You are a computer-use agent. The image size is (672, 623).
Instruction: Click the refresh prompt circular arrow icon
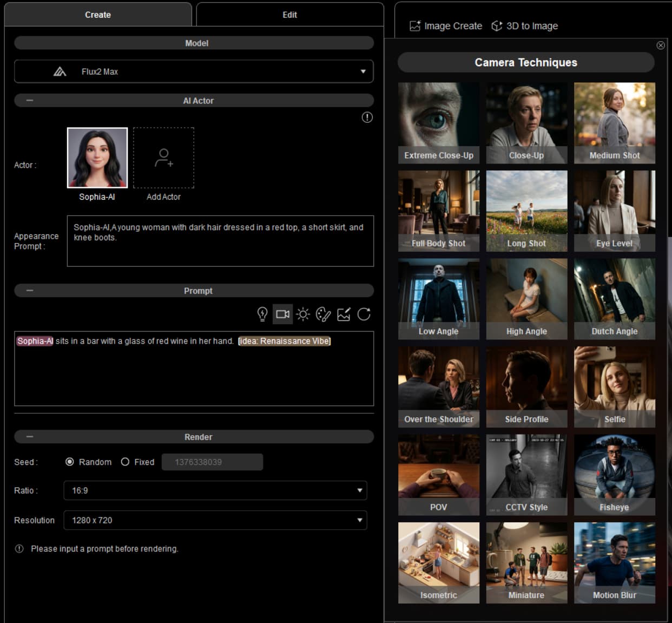(x=364, y=314)
